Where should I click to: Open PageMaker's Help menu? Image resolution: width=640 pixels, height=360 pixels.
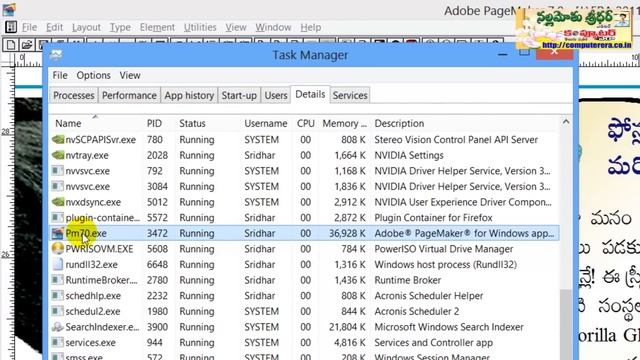311,27
